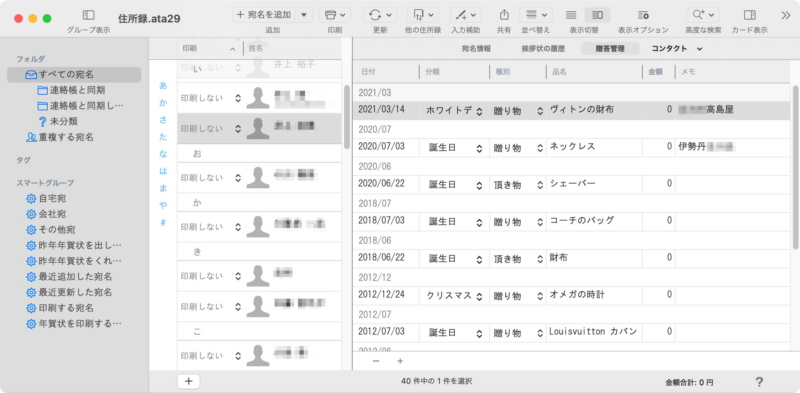Sort gift table by 金額 header
Image resolution: width=800 pixels, height=393 pixels.
tap(658, 72)
